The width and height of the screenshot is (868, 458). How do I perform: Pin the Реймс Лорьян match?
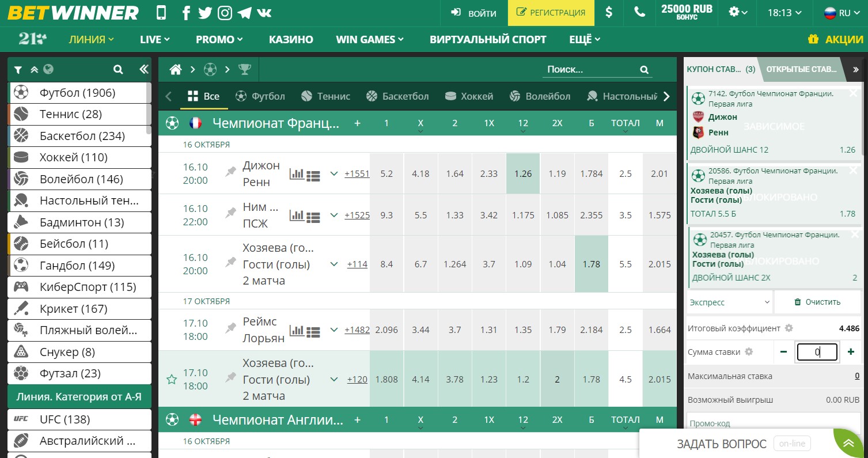tap(231, 327)
